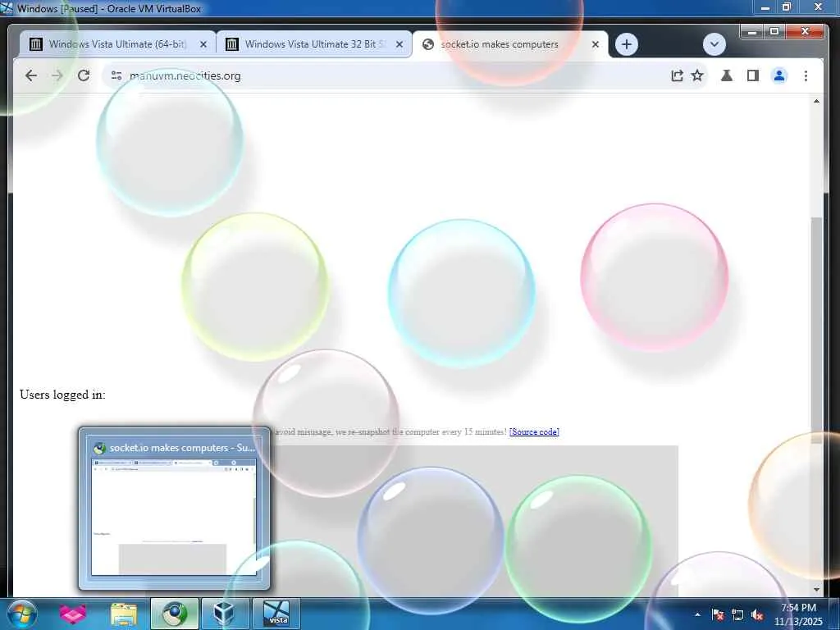Screen dimensions: 840x630
Task: Open the Source code link
Action: pyautogui.click(x=534, y=431)
